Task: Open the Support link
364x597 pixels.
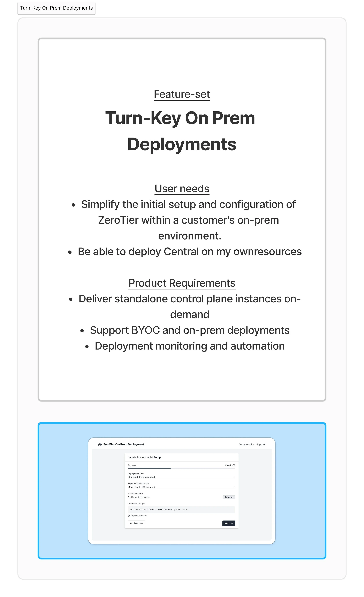Action: coord(261,444)
